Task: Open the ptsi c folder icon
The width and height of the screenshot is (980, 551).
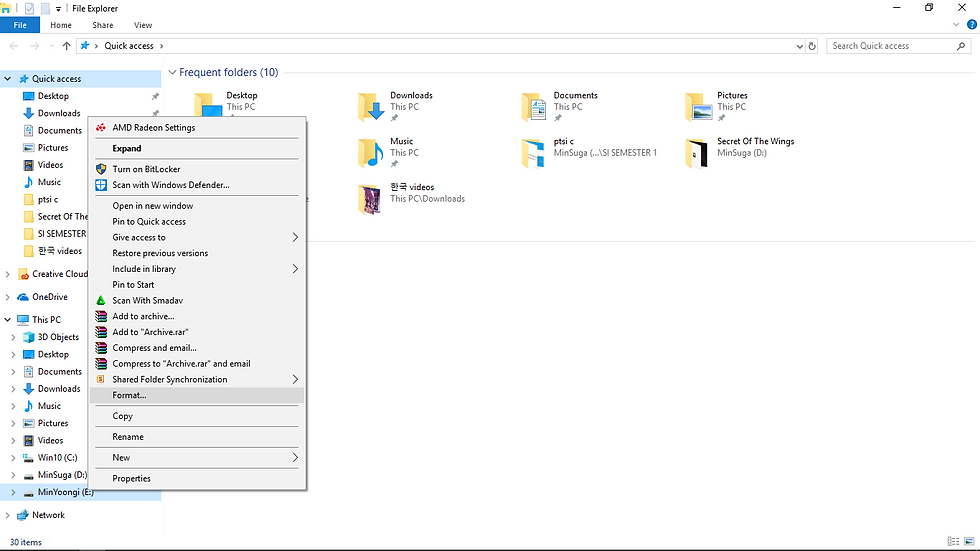Action: click(534, 153)
